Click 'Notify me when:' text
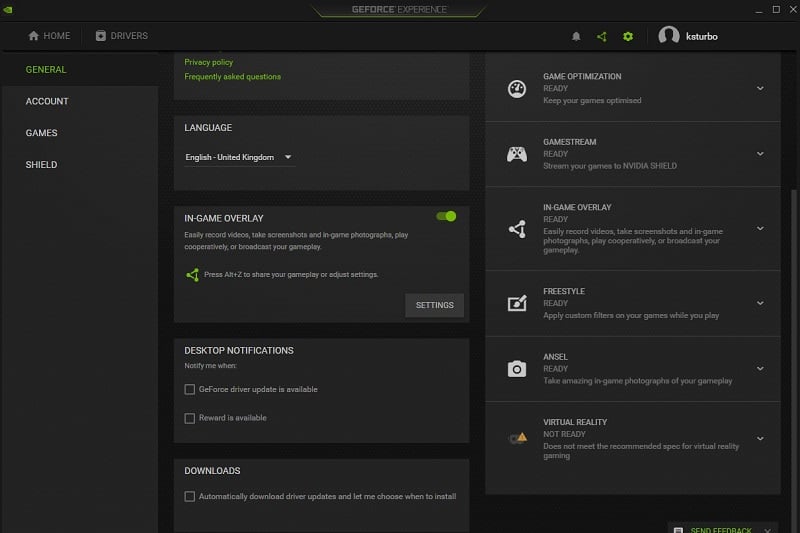800x533 pixels. [x=210, y=366]
